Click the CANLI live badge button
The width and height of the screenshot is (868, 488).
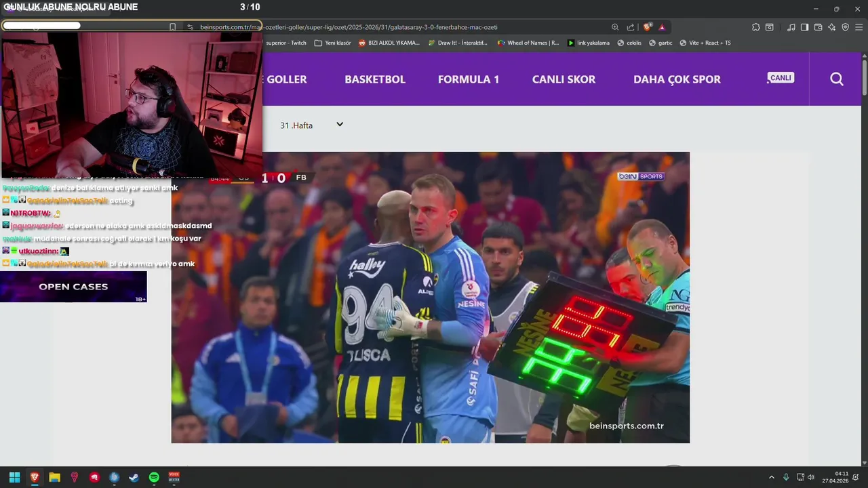pyautogui.click(x=781, y=78)
